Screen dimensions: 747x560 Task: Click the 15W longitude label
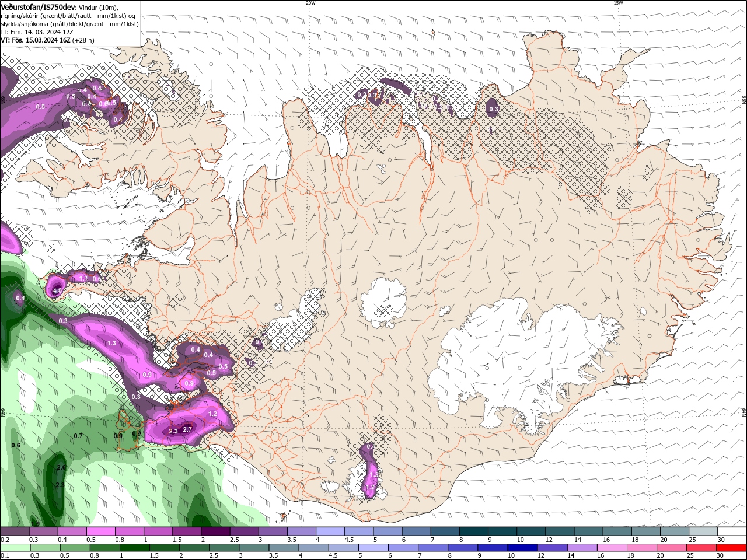pos(618,3)
